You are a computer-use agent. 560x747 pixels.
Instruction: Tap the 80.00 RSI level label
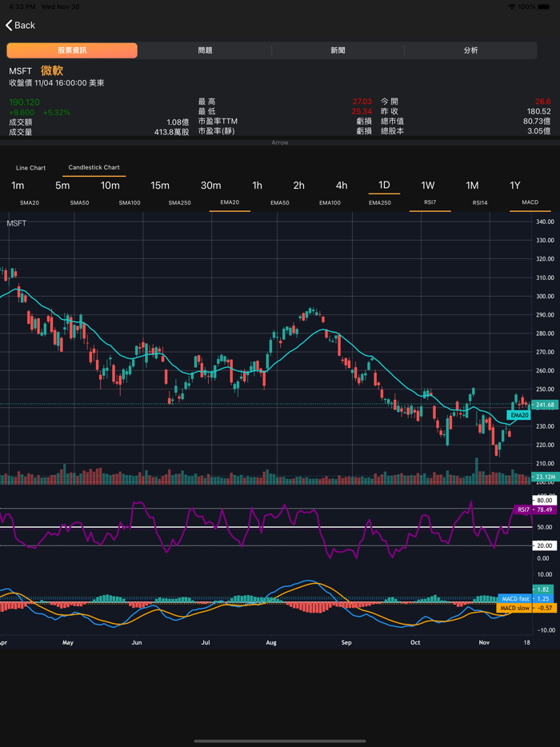(x=544, y=500)
